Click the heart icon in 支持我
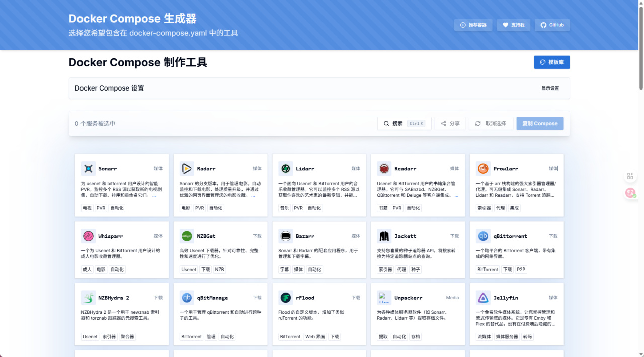The height and width of the screenshot is (357, 644). 506,25
